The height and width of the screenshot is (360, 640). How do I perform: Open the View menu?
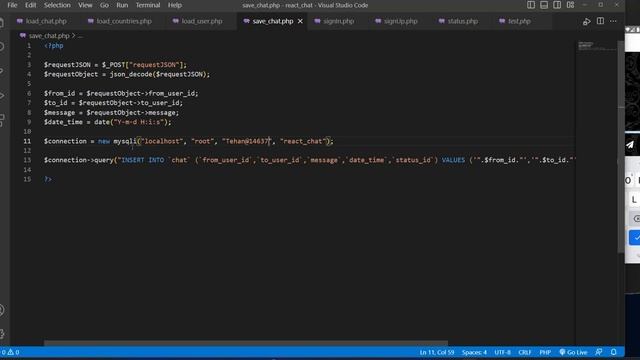click(85, 5)
